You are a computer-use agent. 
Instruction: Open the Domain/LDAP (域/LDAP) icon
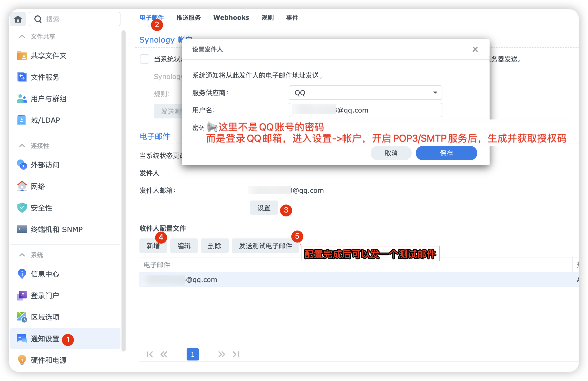(22, 120)
